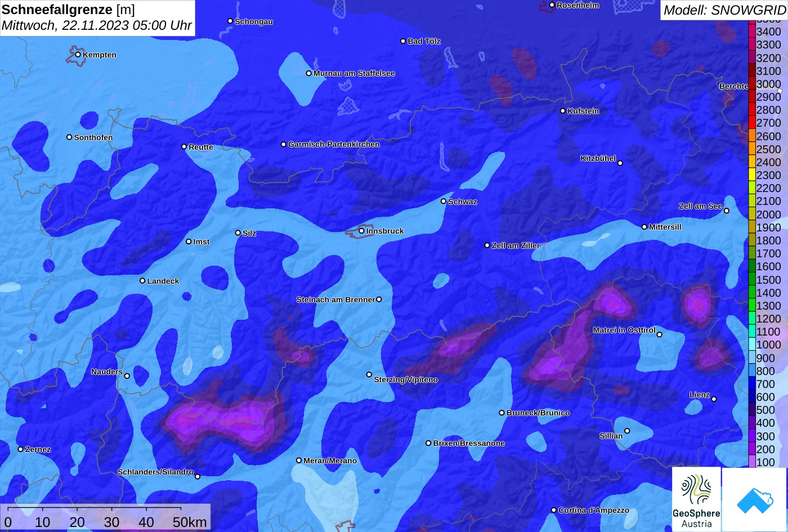Click the 'Modell: SNOWGRID' label
Viewport: 788px width, 532px height.
[724, 10]
